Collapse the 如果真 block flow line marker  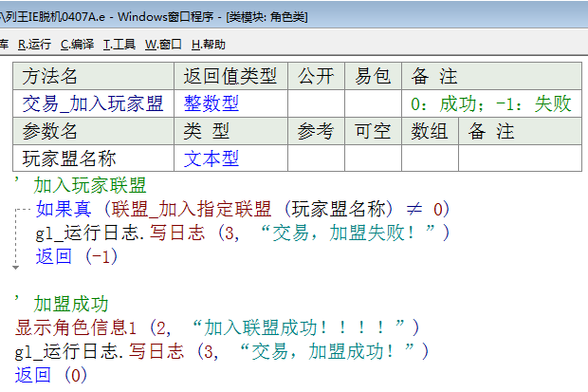tap(18, 209)
